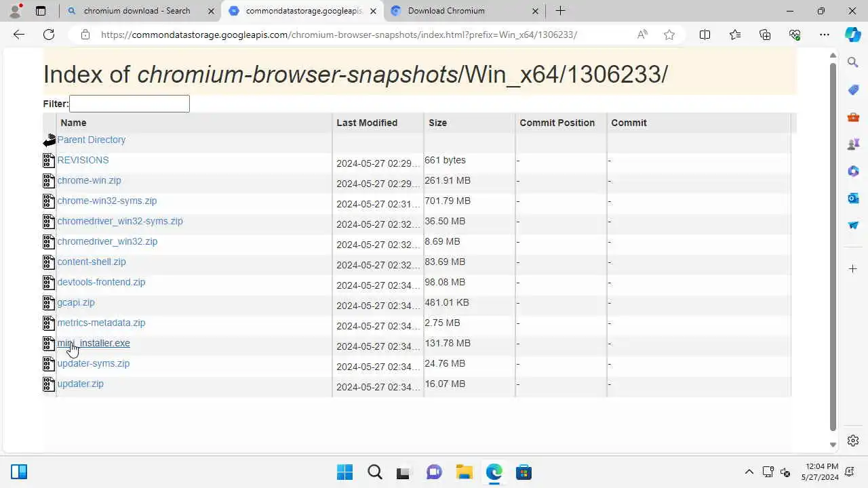868x488 pixels.
Task: Open Edge Settings and more menu
Action: (825, 35)
